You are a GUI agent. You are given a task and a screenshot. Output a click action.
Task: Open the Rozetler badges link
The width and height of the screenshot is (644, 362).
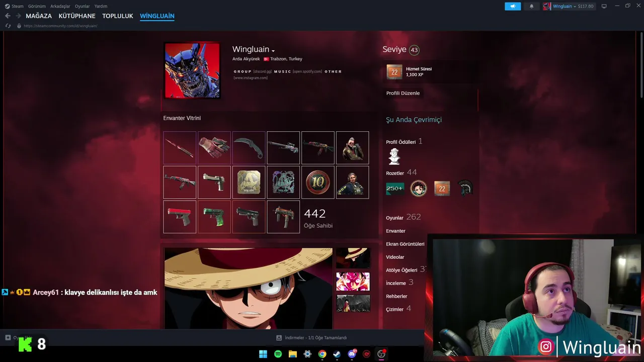tap(395, 173)
